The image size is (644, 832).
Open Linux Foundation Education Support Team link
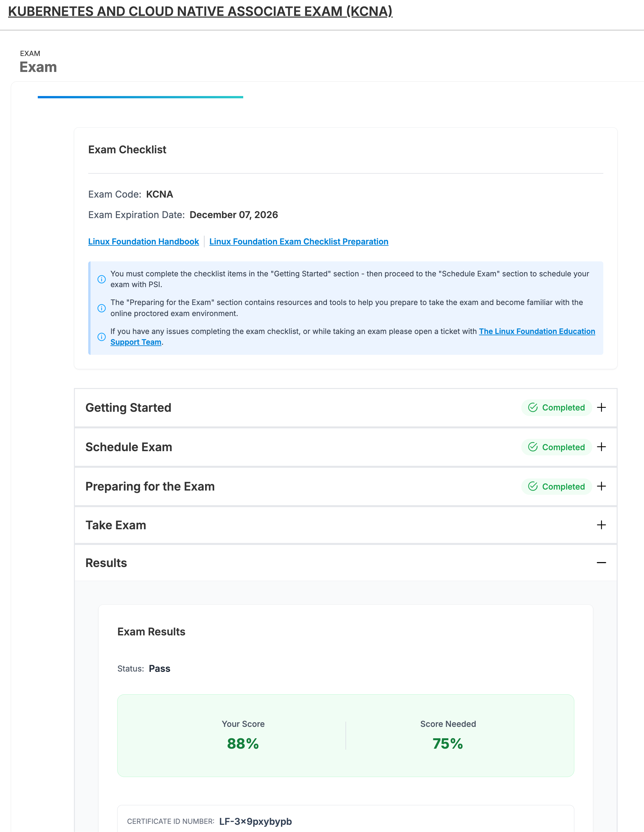[537, 331]
